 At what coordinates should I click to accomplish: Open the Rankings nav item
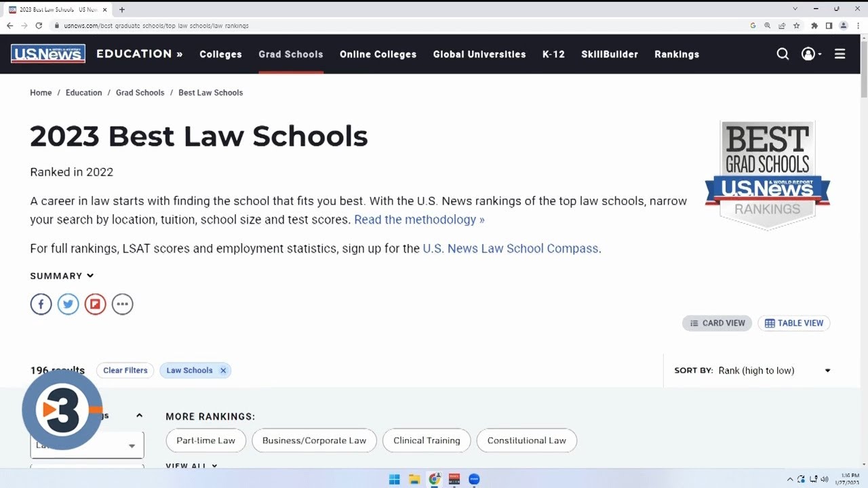(x=677, y=54)
